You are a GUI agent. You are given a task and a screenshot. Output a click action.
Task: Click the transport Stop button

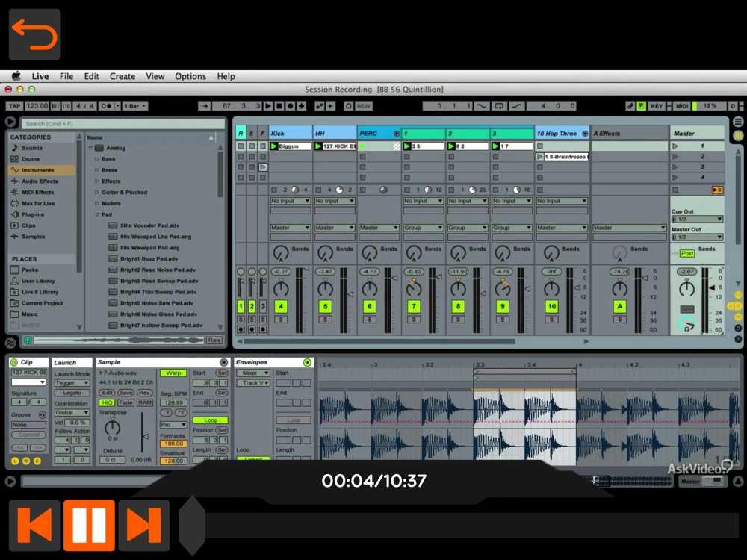click(279, 106)
